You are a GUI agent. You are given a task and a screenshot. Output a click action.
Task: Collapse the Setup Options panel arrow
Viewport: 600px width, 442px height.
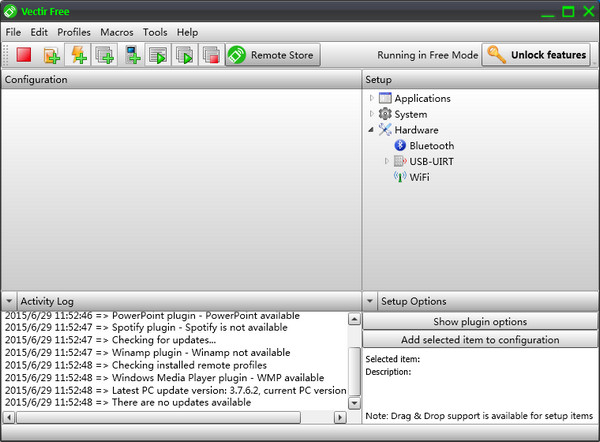tap(370, 301)
